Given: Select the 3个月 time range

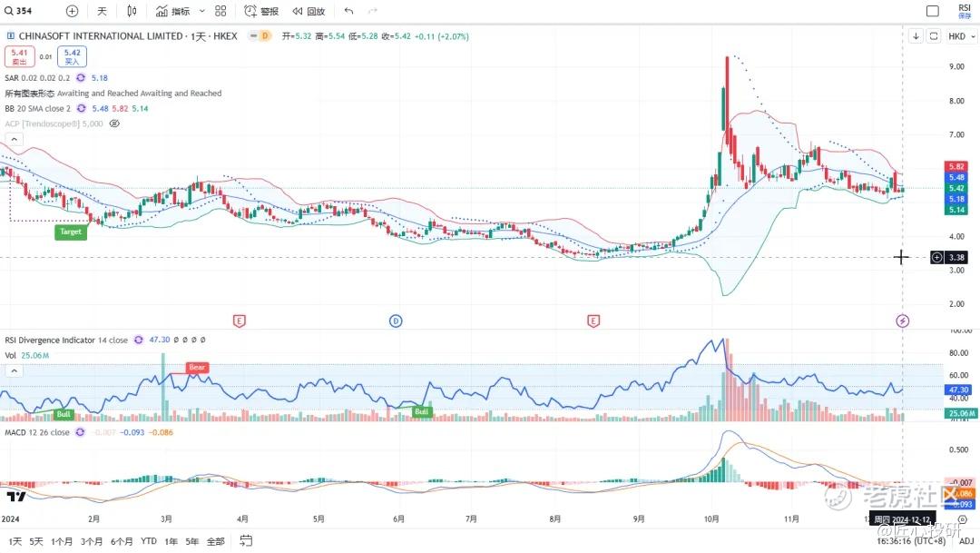Looking at the screenshot, I should click(92, 541).
